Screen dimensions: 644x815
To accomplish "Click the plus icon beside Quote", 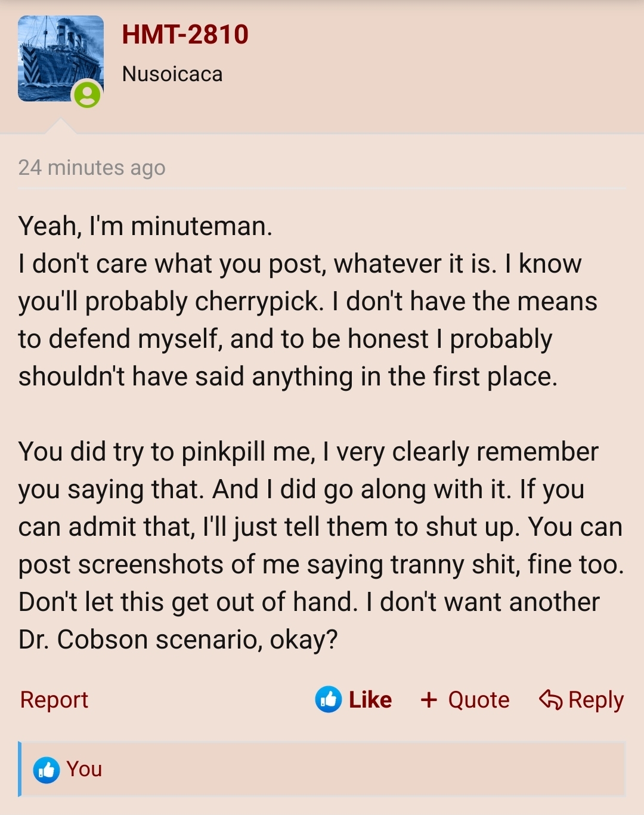I will pos(429,700).
